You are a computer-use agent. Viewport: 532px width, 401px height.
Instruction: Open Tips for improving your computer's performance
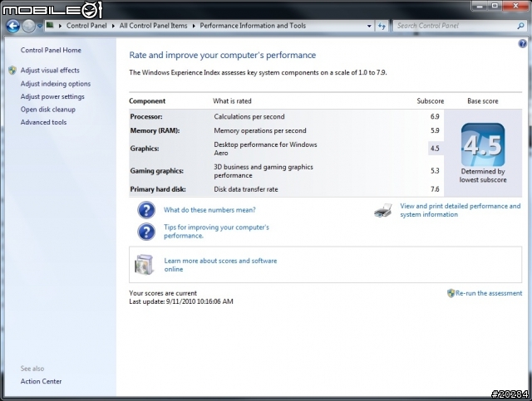pyautogui.click(x=216, y=232)
